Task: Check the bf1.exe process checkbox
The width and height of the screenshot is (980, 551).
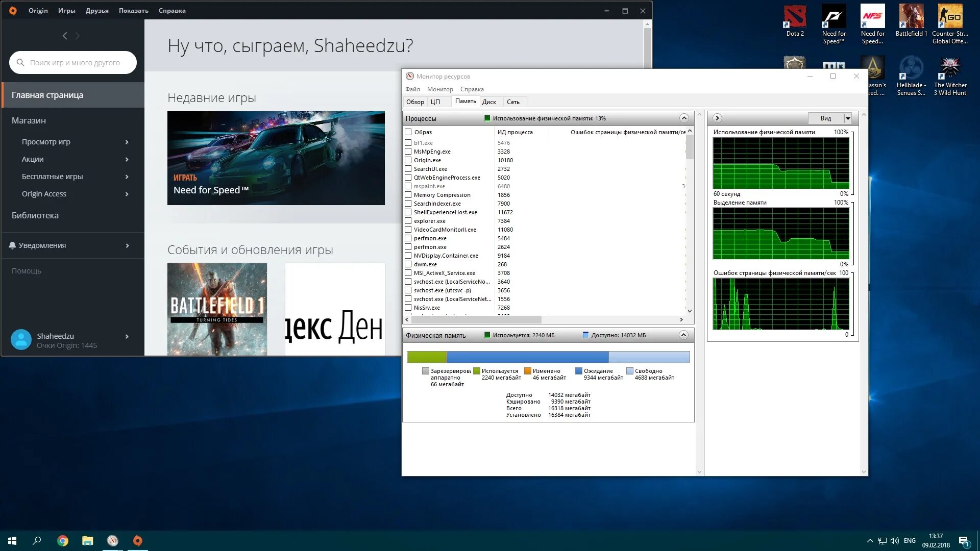Action: pyautogui.click(x=408, y=143)
